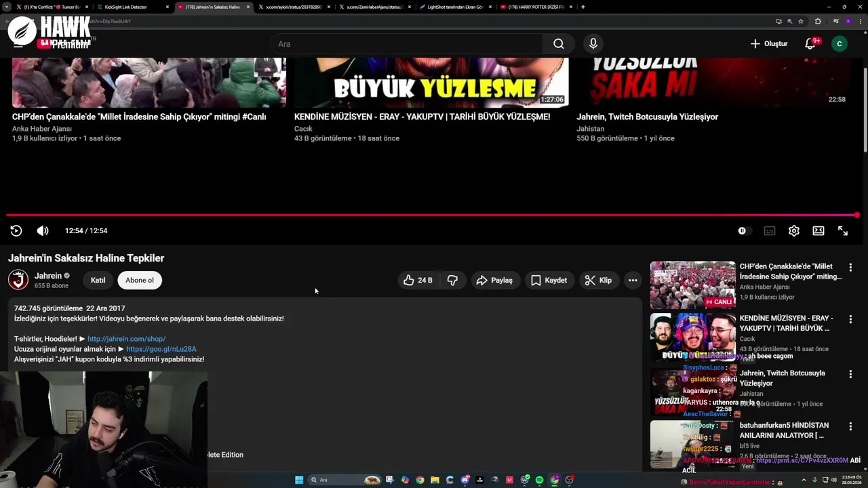Open options for Twitch Botcusuyla sidebar video
Viewport: 868px width, 488px height.
pyautogui.click(x=850, y=374)
